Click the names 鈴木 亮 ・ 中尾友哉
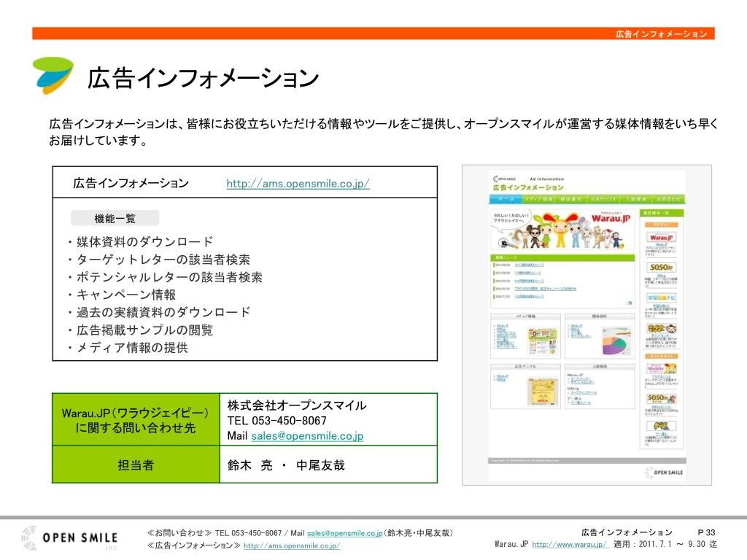The width and height of the screenshot is (747, 560). [x=286, y=465]
